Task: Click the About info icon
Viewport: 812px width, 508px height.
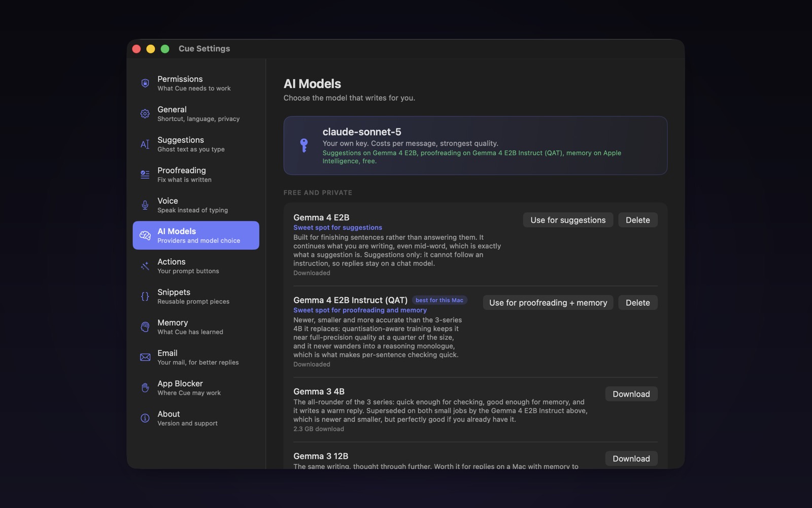Action: coord(145,419)
